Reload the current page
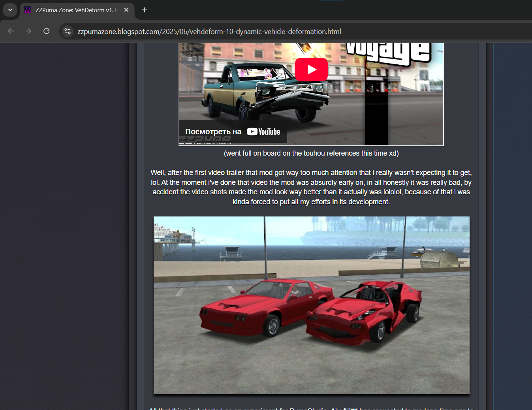The width and height of the screenshot is (532, 410). pos(46,31)
